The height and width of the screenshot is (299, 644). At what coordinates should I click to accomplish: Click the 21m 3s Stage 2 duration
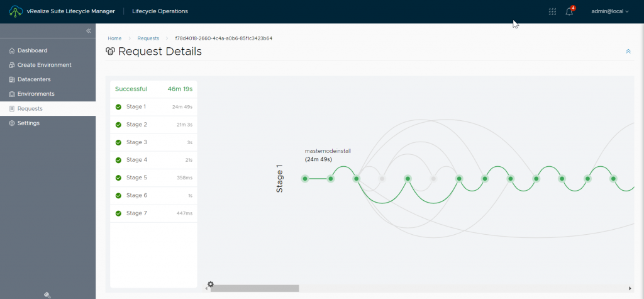click(184, 125)
